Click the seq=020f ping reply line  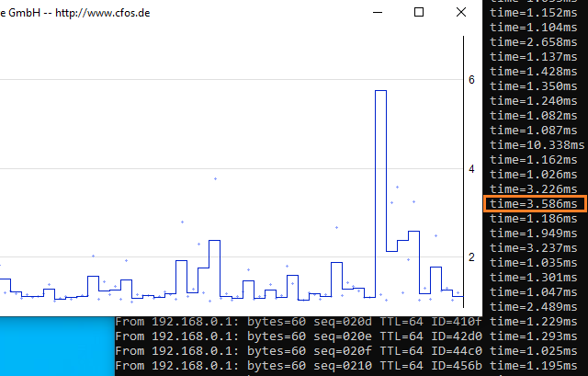346,351
